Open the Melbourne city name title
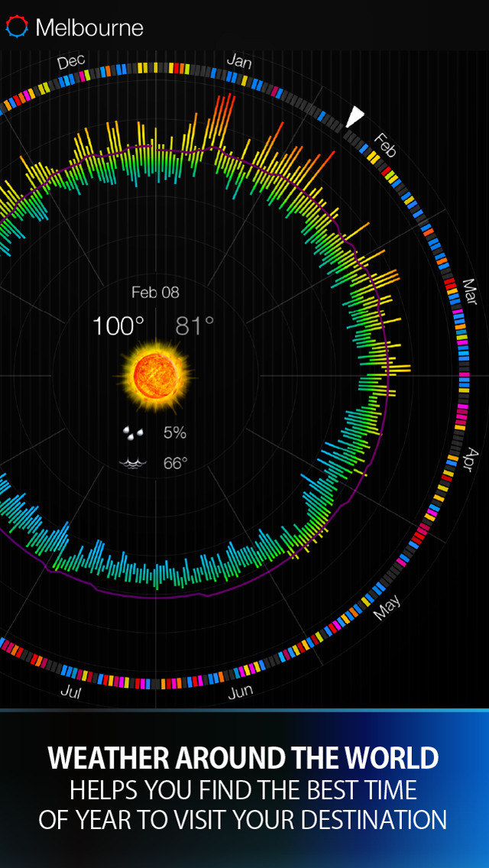 pyautogui.click(x=89, y=28)
